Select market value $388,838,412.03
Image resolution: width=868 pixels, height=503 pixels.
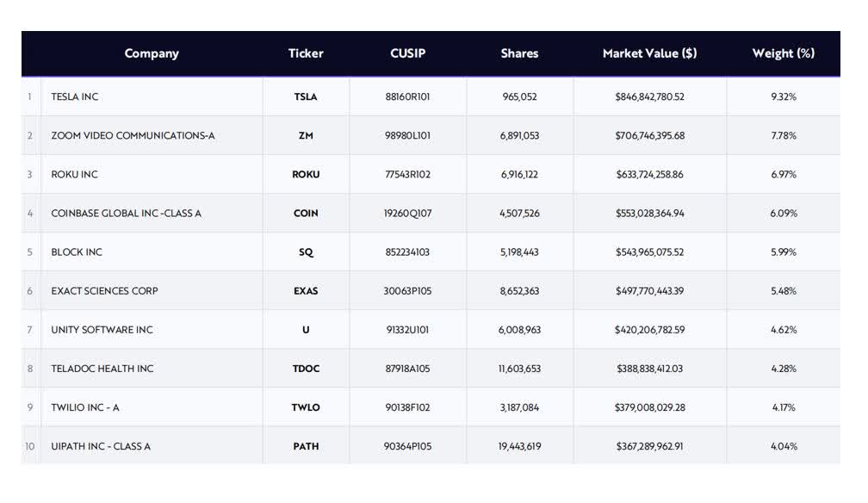[649, 369]
